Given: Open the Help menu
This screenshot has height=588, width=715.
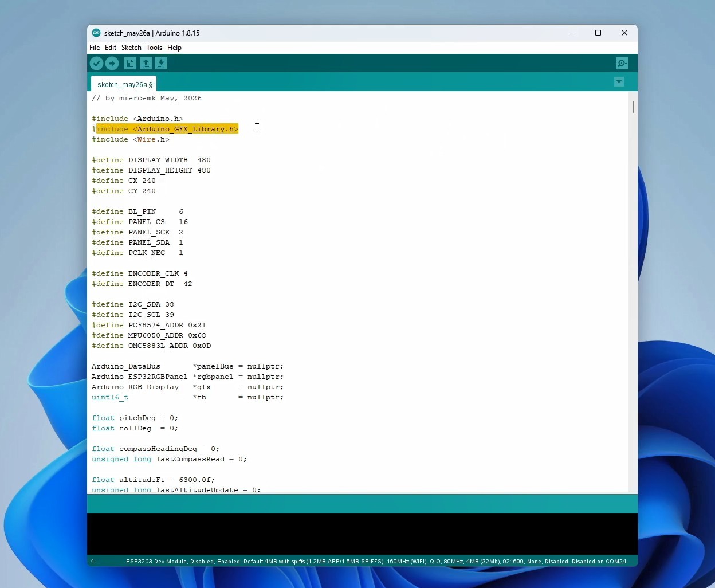Looking at the screenshot, I should [175, 48].
